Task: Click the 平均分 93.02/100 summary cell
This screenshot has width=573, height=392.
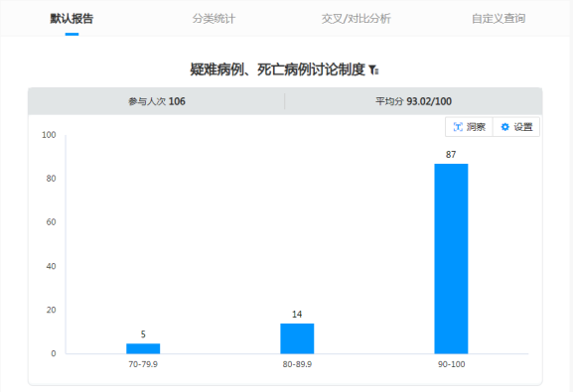Action: pos(413,101)
